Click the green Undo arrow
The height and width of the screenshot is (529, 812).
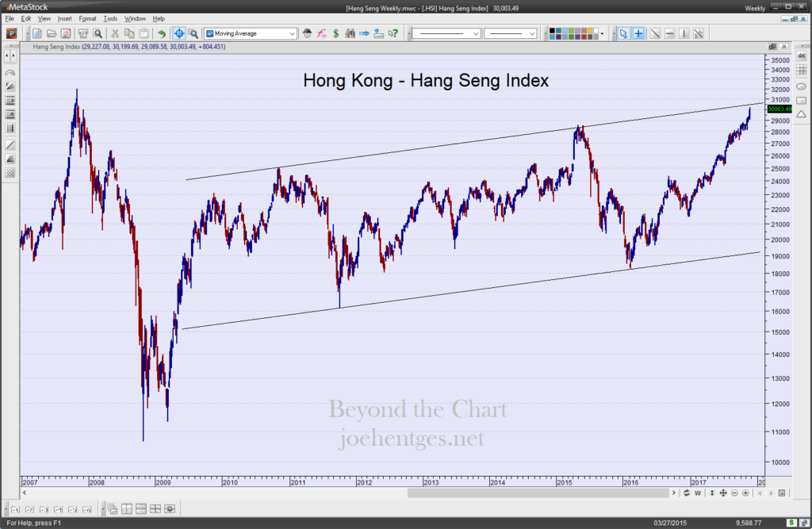tap(162, 33)
